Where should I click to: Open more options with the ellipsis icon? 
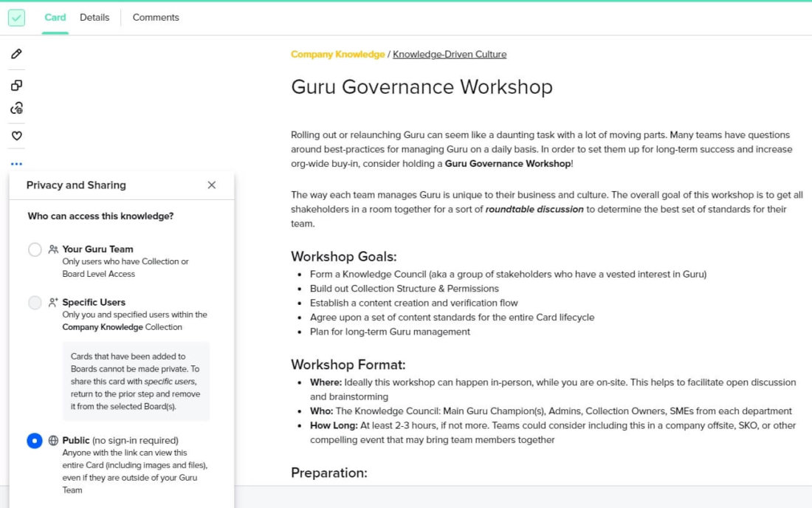pyautogui.click(x=16, y=164)
